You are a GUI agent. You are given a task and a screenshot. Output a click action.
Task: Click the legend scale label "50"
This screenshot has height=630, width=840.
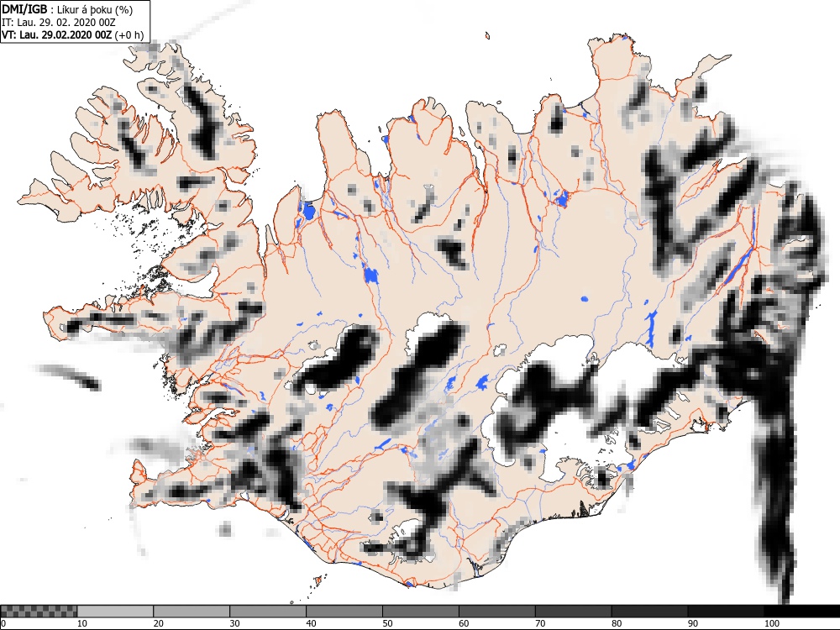[387, 623]
